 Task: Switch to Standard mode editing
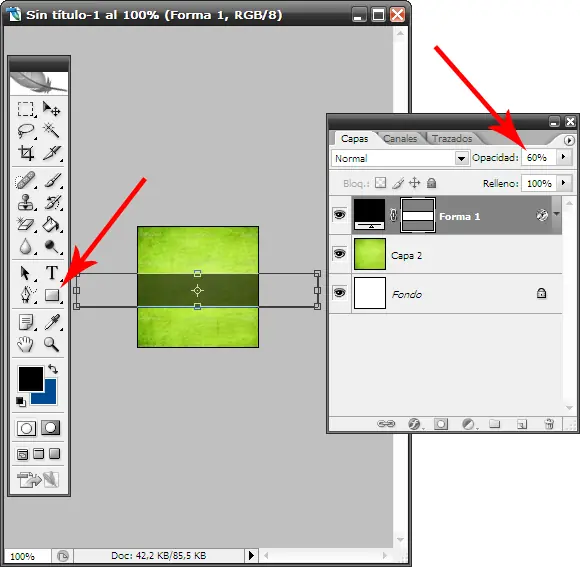tap(26, 428)
